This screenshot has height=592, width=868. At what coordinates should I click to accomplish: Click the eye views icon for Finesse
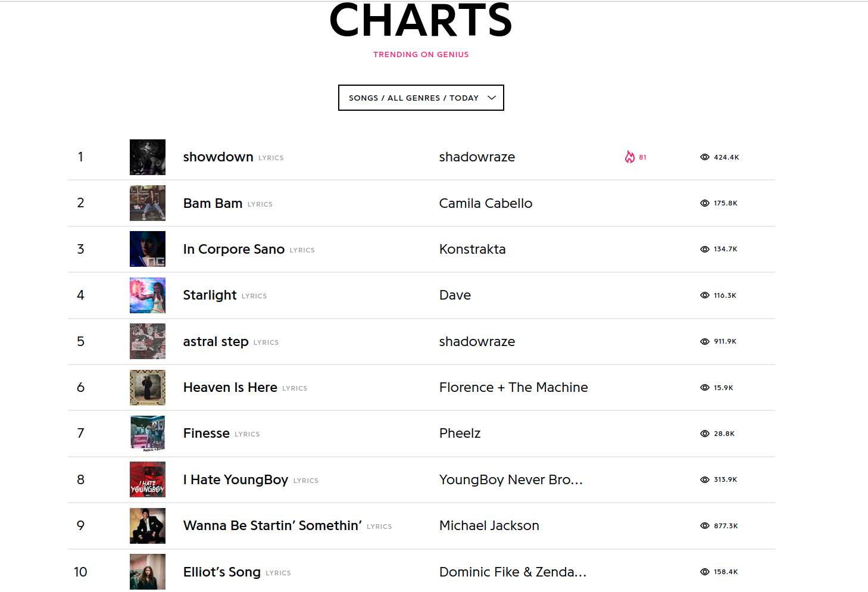(705, 434)
